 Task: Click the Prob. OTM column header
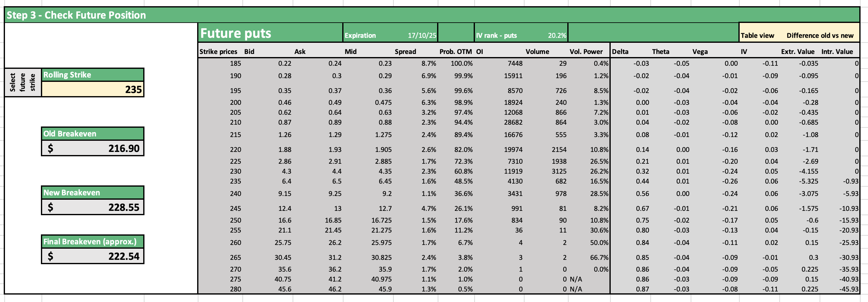(456, 51)
